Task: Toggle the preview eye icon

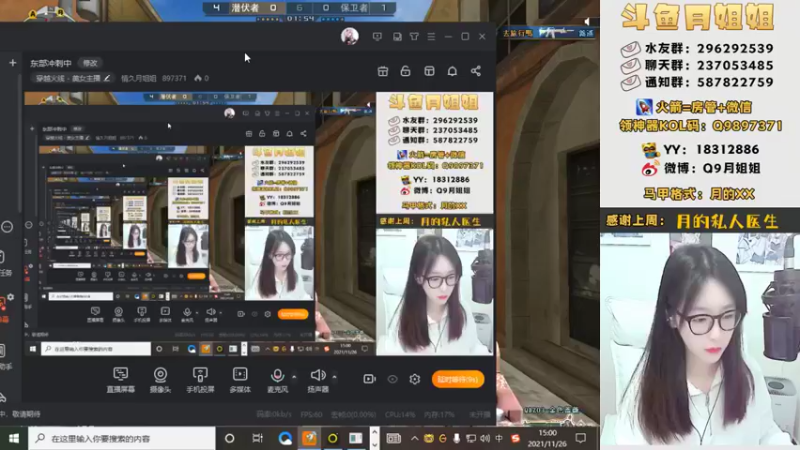Action: click(392, 379)
